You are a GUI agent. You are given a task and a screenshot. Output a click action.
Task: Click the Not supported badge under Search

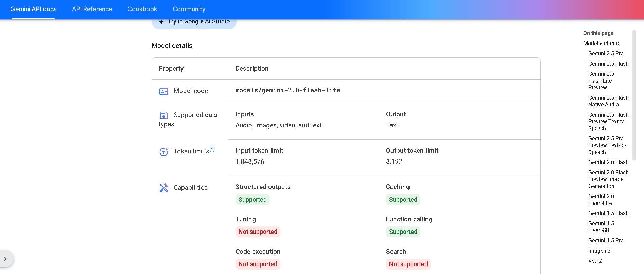pyautogui.click(x=408, y=264)
